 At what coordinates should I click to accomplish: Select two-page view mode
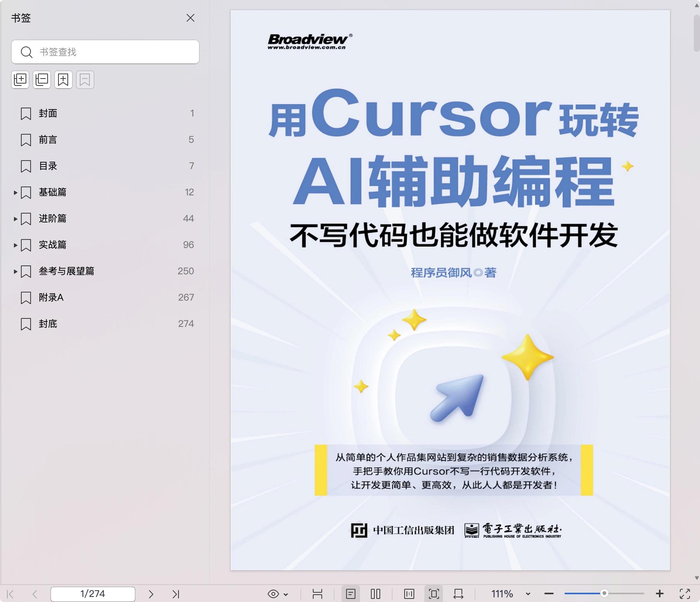coord(376,594)
